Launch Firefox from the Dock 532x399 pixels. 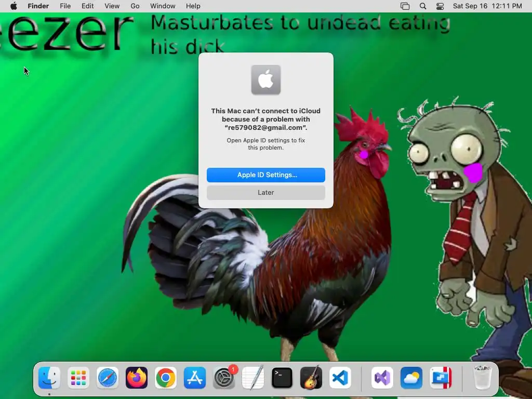coord(137,378)
